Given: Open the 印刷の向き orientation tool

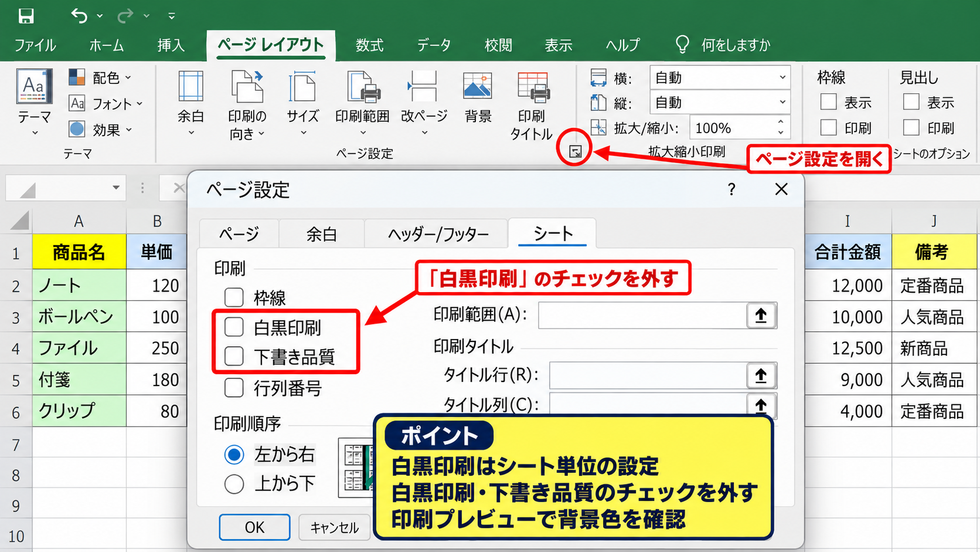Looking at the screenshot, I should click(247, 106).
